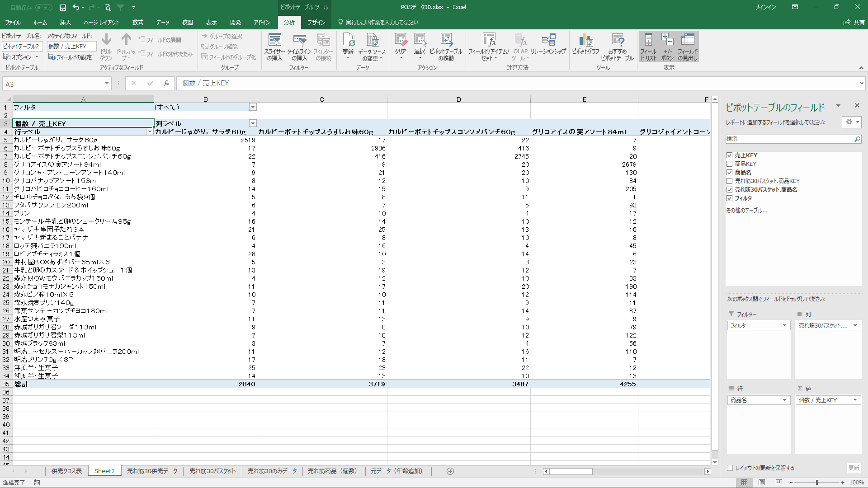Click the insert function fx icon
The height and width of the screenshot is (488, 868).
[x=166, y=83]
